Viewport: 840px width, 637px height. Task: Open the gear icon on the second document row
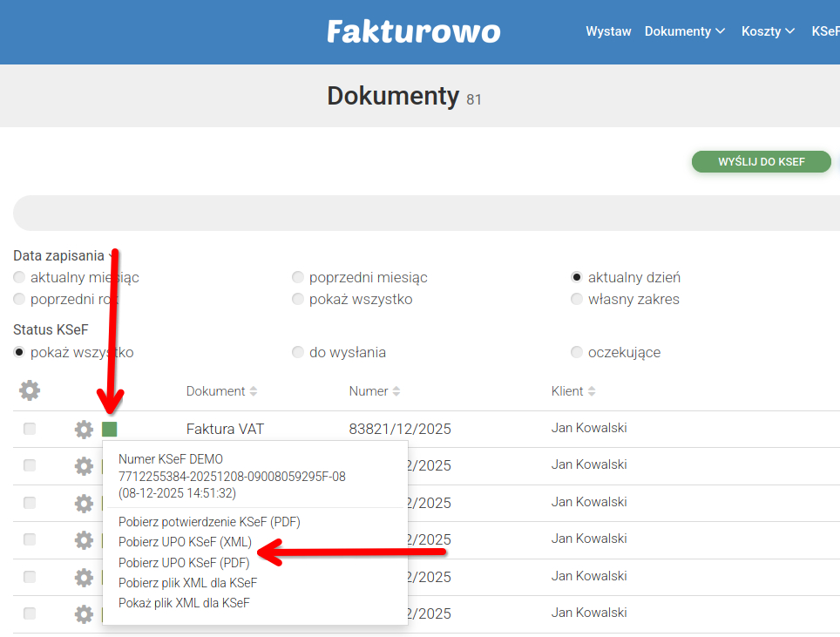83,465
